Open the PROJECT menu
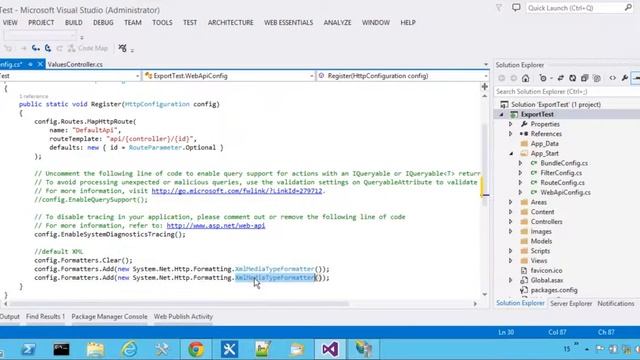The image size is (640, 360). pos(41,23)
